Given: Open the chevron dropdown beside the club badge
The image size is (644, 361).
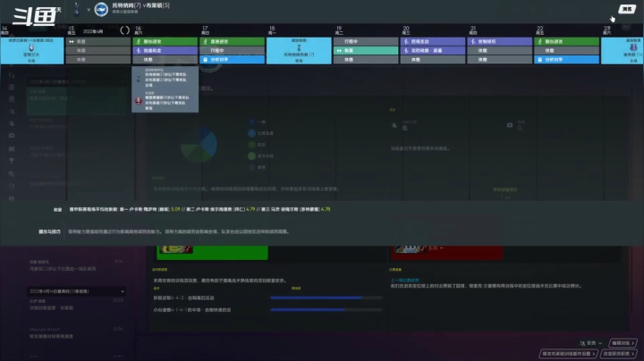Looking at the screenshot, I should (89, 10).
